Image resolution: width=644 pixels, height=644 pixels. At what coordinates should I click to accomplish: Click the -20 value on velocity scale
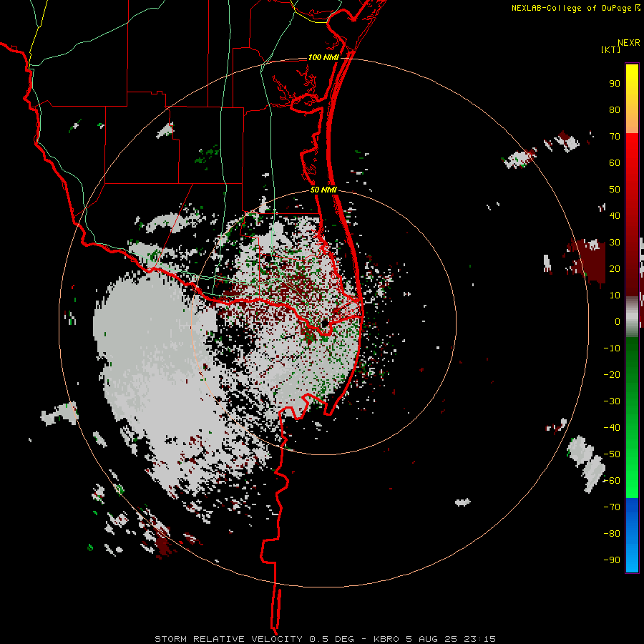tap(612, 374)
